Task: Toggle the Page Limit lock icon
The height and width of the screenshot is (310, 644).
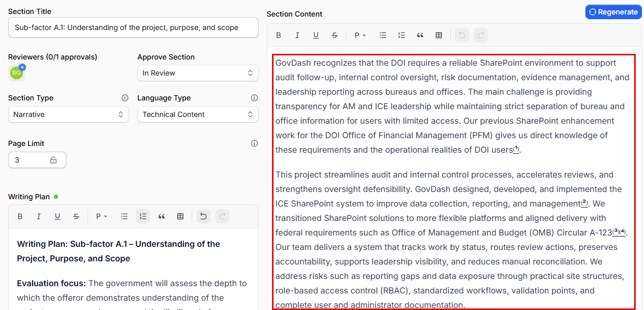Action: coord(53,160)
